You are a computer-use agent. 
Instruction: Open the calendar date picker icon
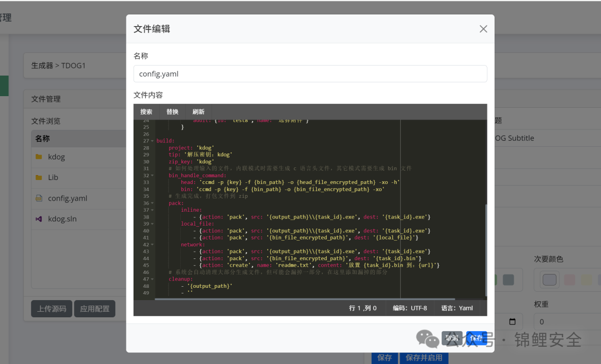pos(512,322)
